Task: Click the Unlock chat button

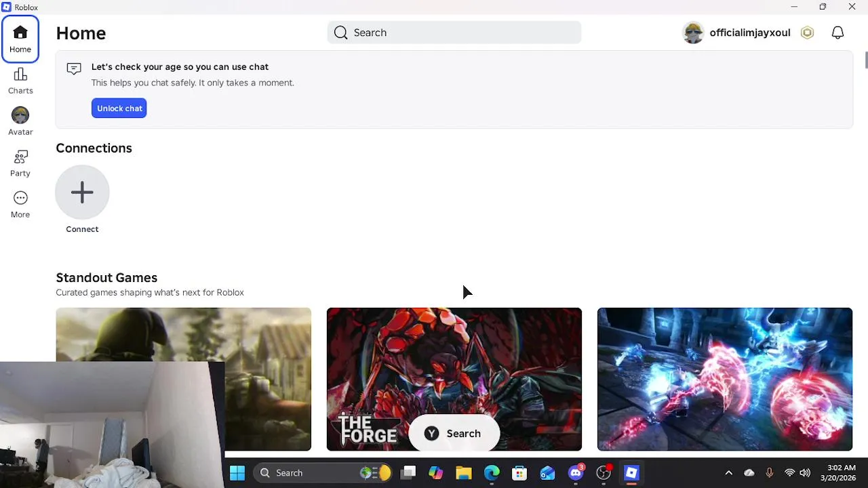Action: point(119,108)
